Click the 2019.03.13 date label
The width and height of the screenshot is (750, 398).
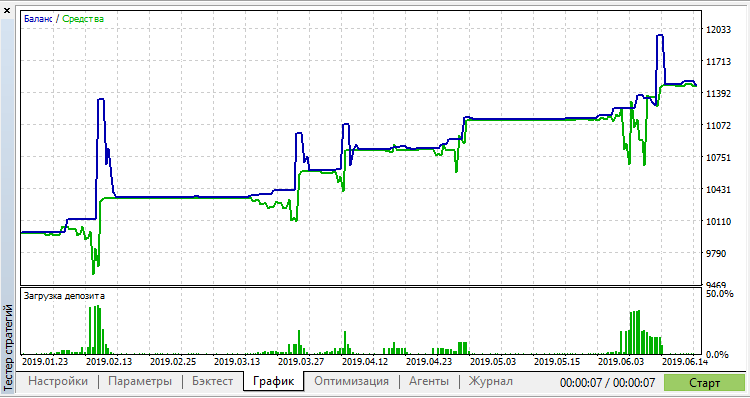pos(237,361)
